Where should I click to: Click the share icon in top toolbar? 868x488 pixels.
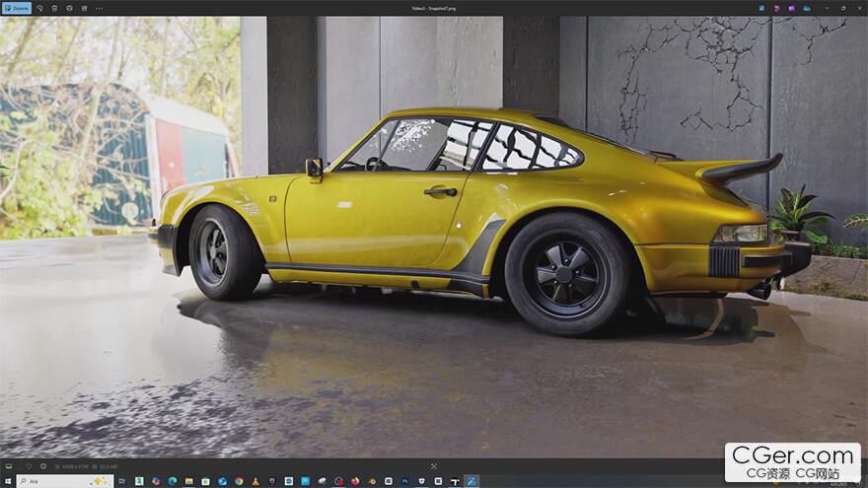pos(84,8)
